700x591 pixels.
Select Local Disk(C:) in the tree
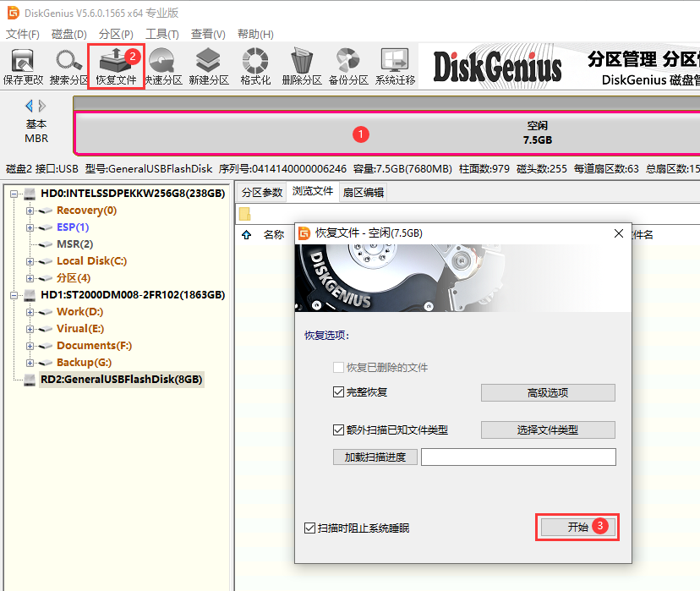[x=91, y=261]
